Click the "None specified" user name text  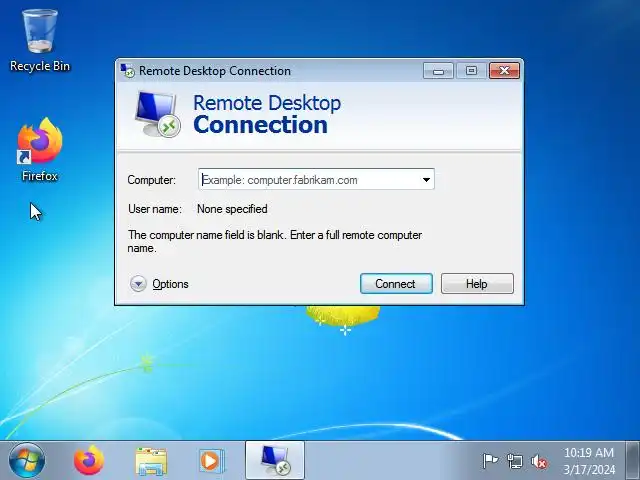pyautogui.click(x=232, y=209)
